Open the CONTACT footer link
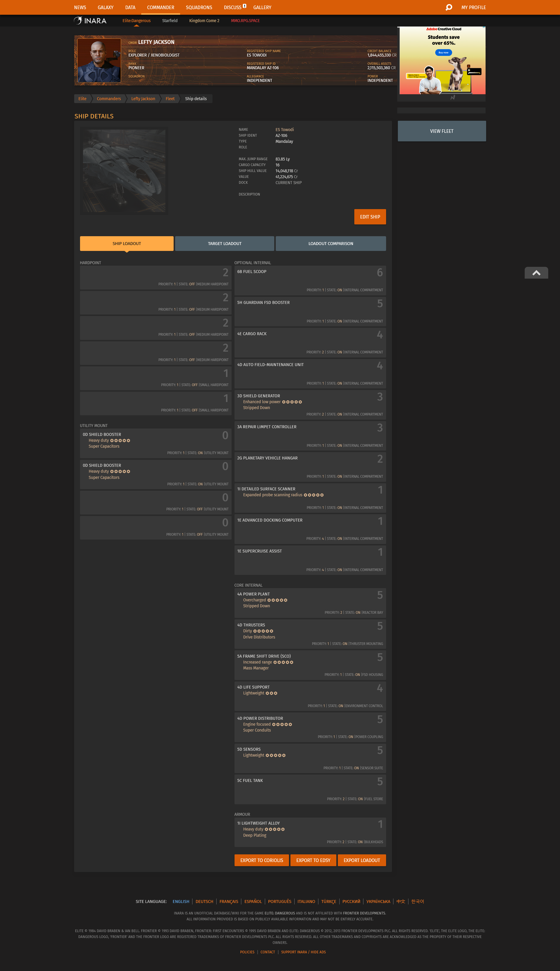The image size is (560, 971). (268, 952)
